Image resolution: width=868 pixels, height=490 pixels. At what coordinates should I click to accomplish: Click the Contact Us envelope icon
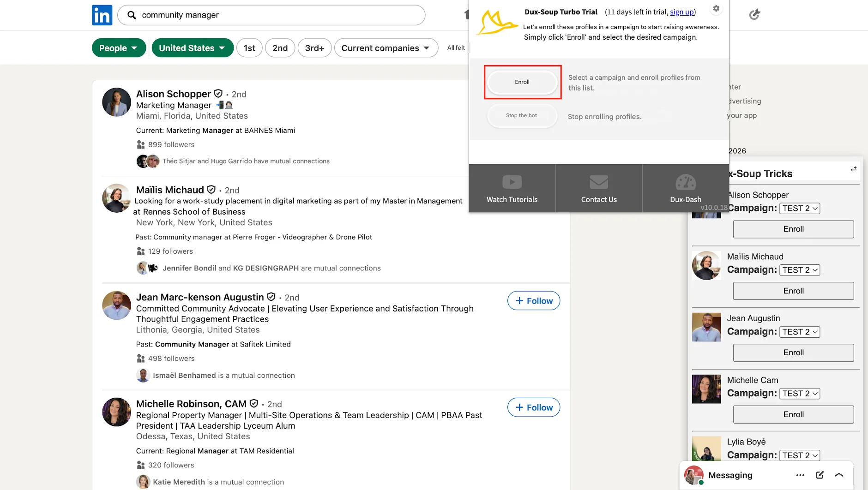pyautogui.click(x=599, y=182)
